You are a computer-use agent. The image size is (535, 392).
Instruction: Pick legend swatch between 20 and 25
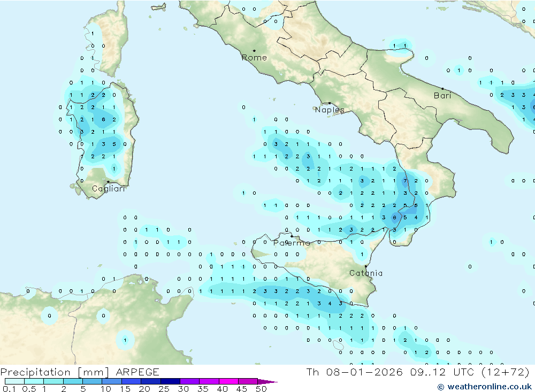151,381
